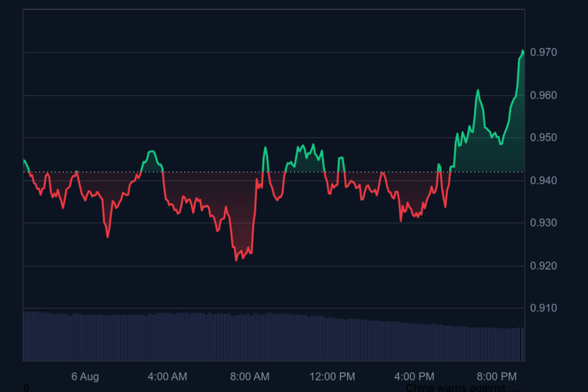Select the 0.960 price axis label

click(x=543, y=95)
